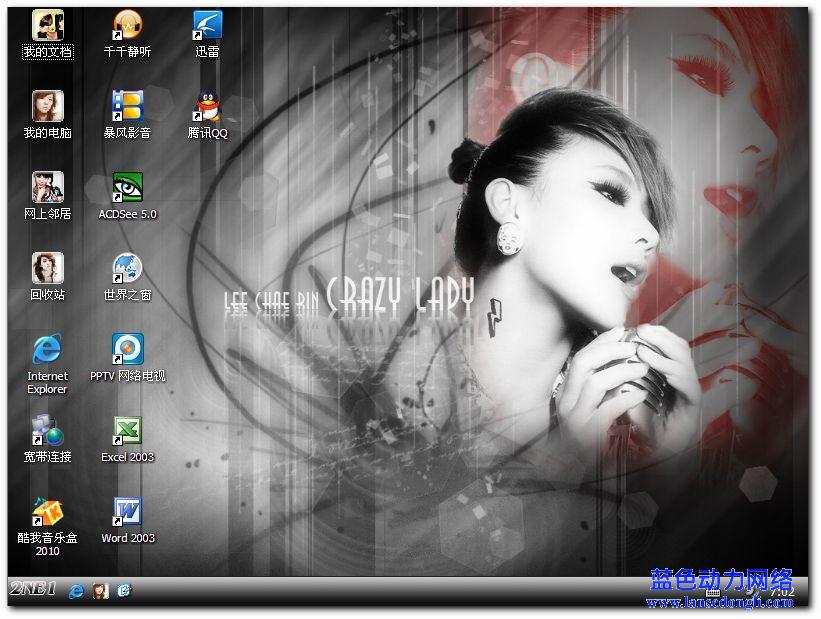Image resolution: width=821 pixels, height=619 pixels.
Task: Launch 酷我音乐盒 2010 shortcut
Action: (x=47, y=511)
